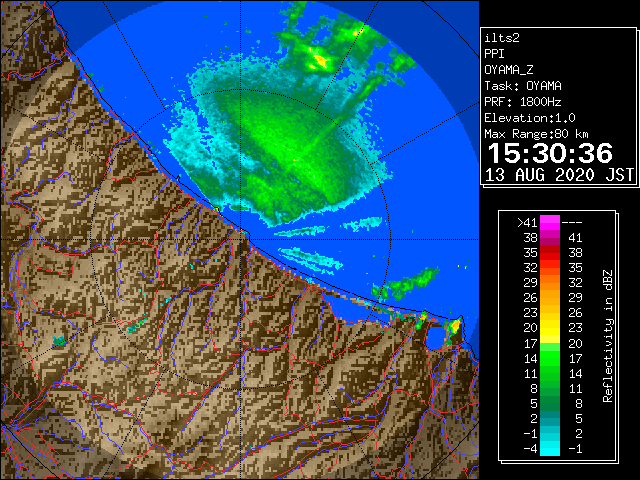
Task: Click the cyan -4 dBZ legend swatch
Action: coord(550,448)
